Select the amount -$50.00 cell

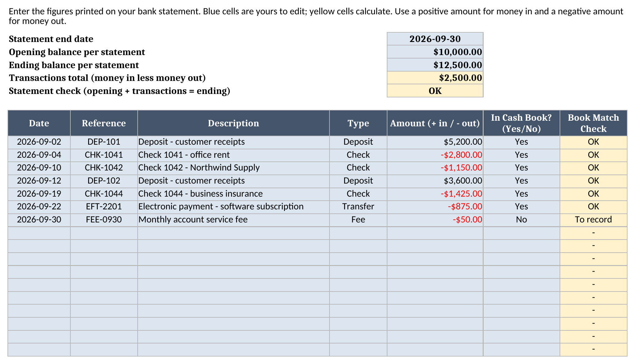click(435, 220)
